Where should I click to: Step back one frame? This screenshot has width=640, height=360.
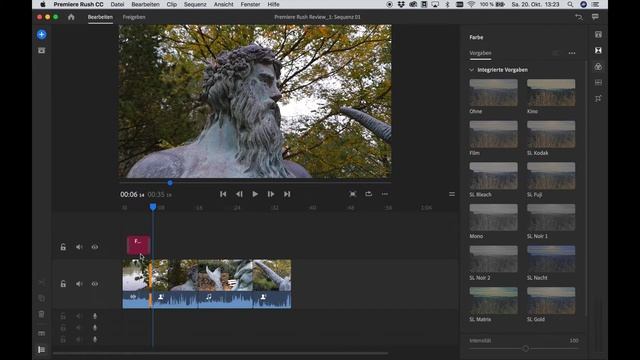[239, 194]
